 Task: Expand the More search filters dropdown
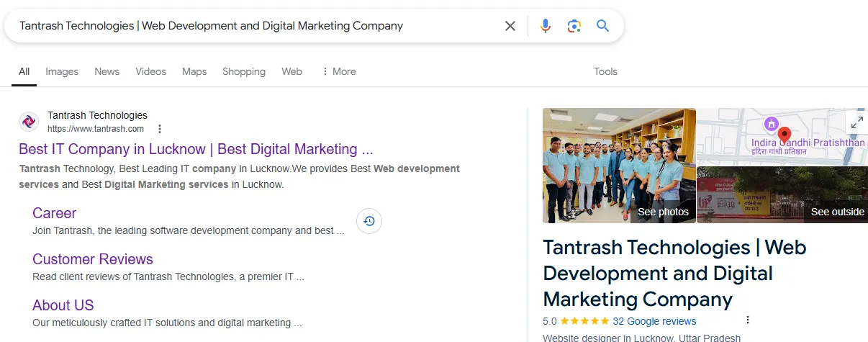pyautogui.click(x=338, y=71)
